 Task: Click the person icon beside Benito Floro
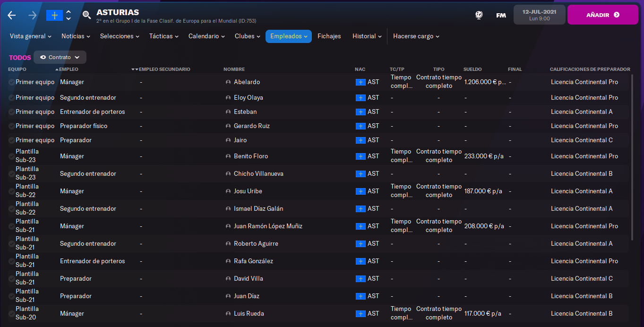click(x=228, y=156)
